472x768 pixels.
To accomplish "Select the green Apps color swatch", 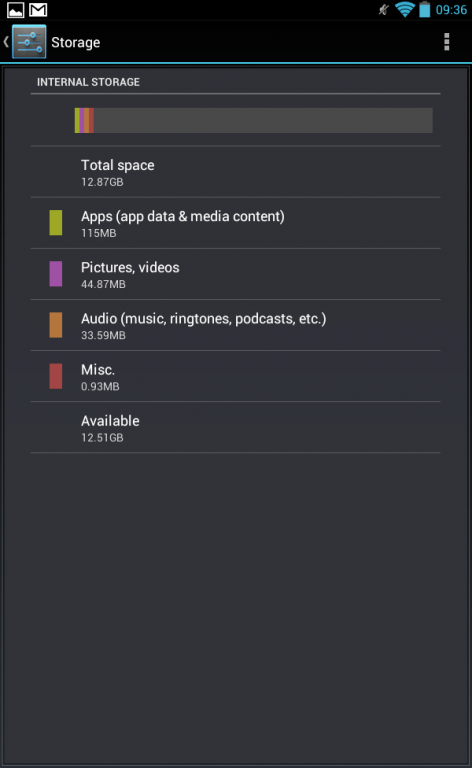I will click(56, 223).
